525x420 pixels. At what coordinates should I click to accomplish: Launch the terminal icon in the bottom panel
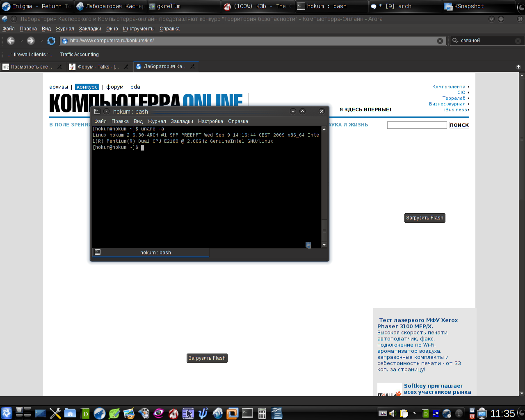247,413
